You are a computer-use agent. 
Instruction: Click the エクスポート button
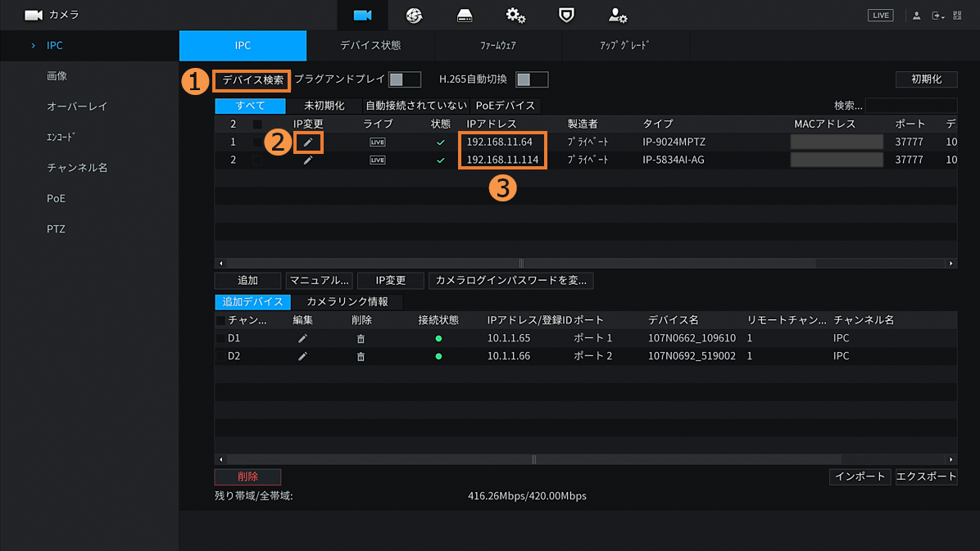[x=926, y=476]
